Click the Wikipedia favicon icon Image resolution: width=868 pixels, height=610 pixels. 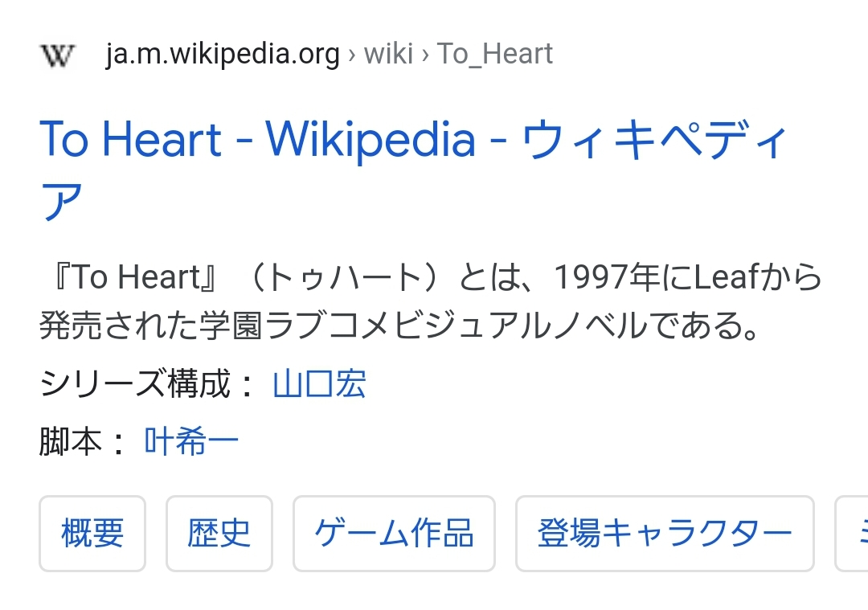57,55
